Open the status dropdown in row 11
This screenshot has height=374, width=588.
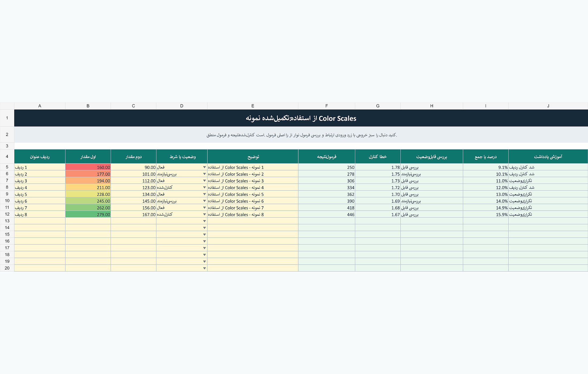tap(204, 208)
